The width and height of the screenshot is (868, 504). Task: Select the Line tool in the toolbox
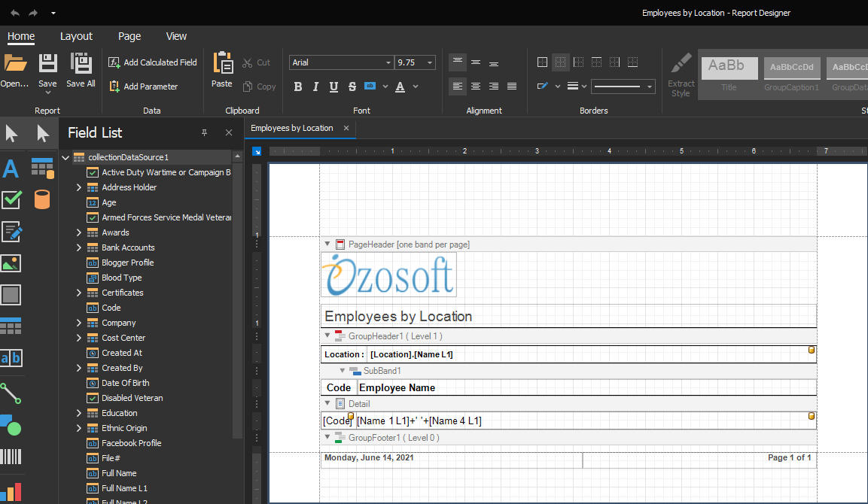11,393
